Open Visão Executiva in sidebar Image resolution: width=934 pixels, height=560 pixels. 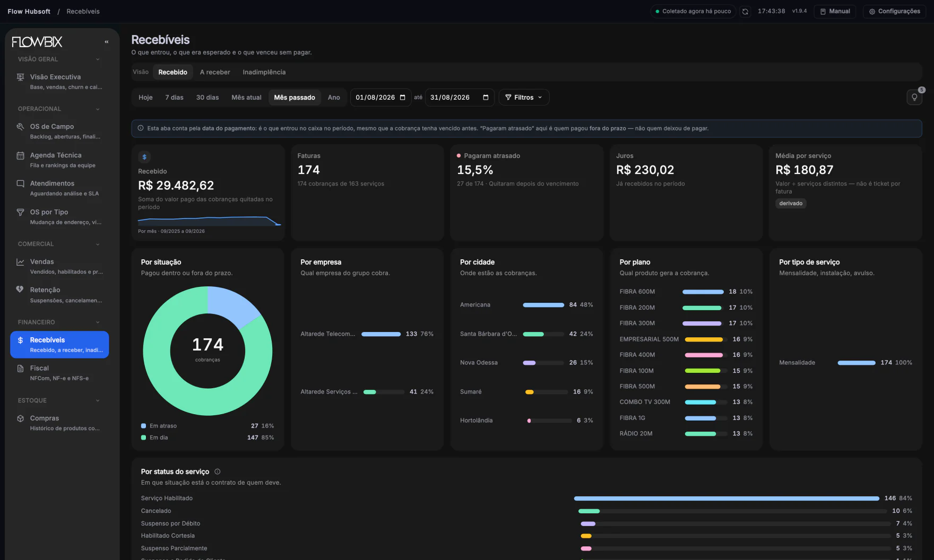59,82
